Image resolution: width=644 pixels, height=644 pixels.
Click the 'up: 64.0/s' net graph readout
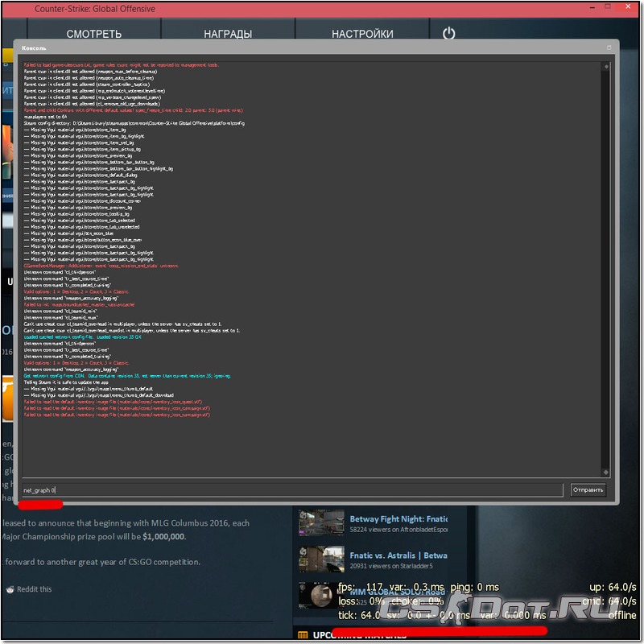pyautogui.click(x=613, y=588)
